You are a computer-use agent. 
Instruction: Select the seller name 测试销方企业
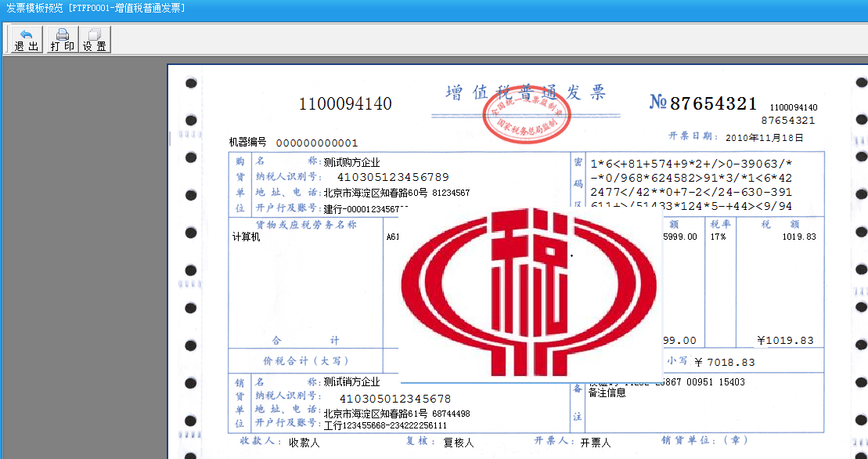[x=352, y=381]
